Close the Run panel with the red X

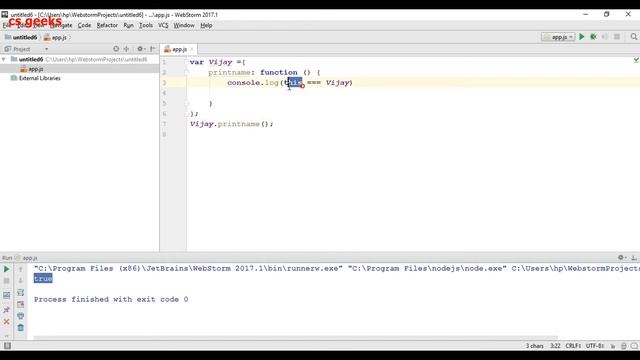pyautogui.click(x=7, y=322)
